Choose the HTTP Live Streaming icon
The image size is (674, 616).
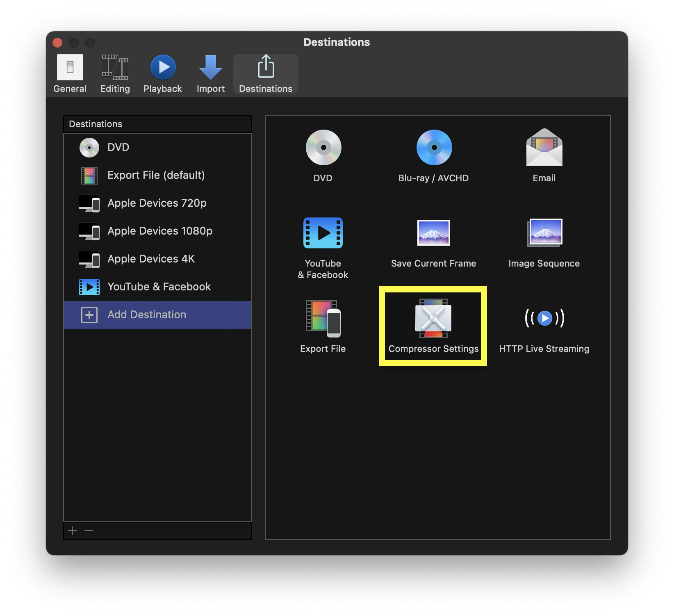[x=544, y=318]
